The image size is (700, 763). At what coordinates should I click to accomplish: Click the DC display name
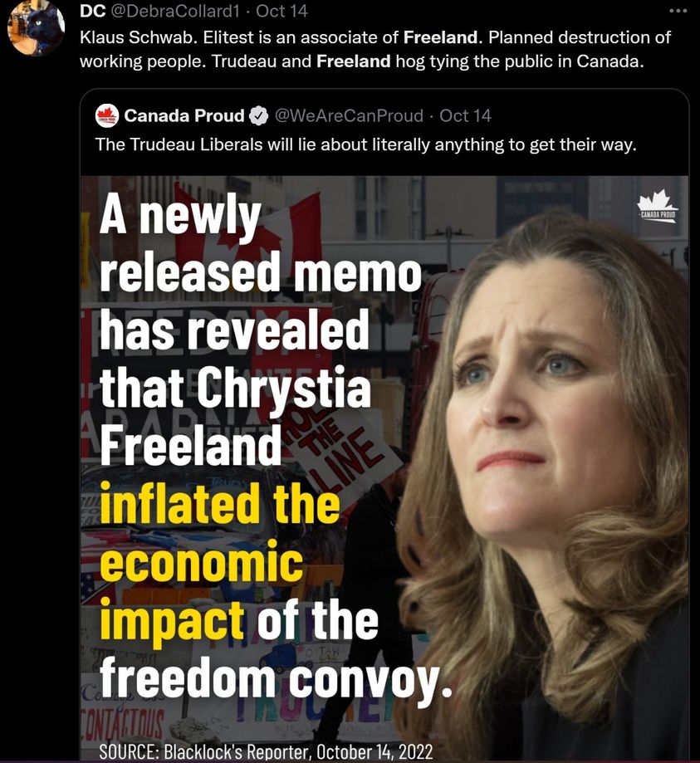[x=92, y=11]
